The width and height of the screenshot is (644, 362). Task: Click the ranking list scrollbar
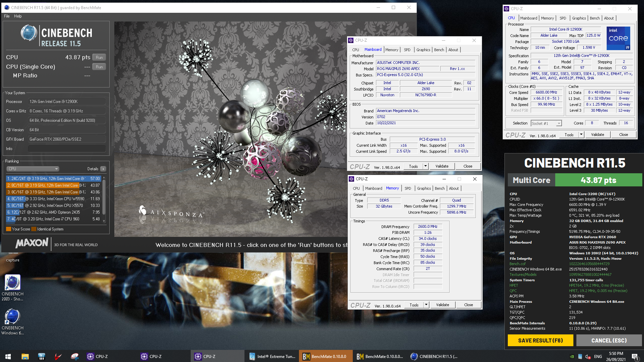coord(104,199)
